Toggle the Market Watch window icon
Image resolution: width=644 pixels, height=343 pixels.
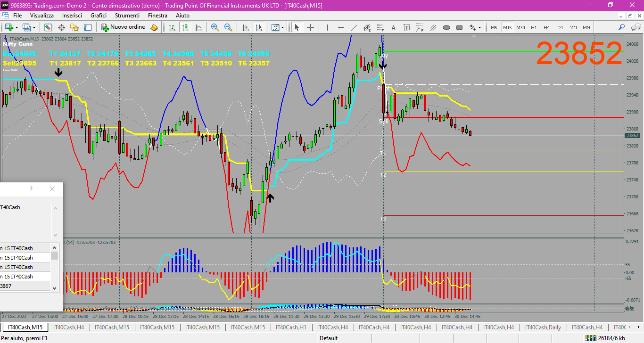48,27
